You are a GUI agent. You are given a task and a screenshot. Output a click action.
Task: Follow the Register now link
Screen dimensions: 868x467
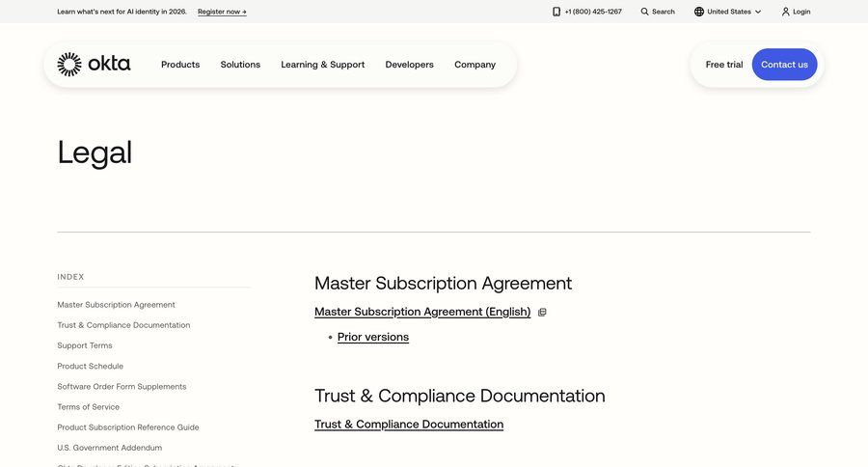click(x=222, y=12)
